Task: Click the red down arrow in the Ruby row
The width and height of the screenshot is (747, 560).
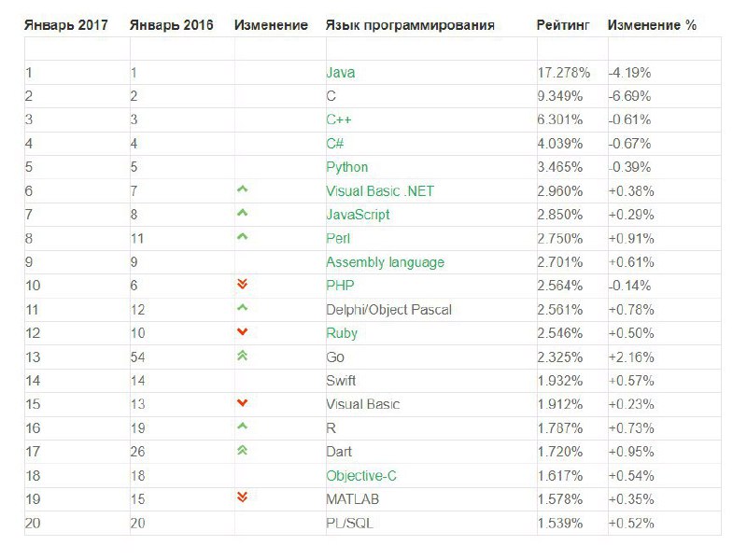Action: click(x=242, y=331)
